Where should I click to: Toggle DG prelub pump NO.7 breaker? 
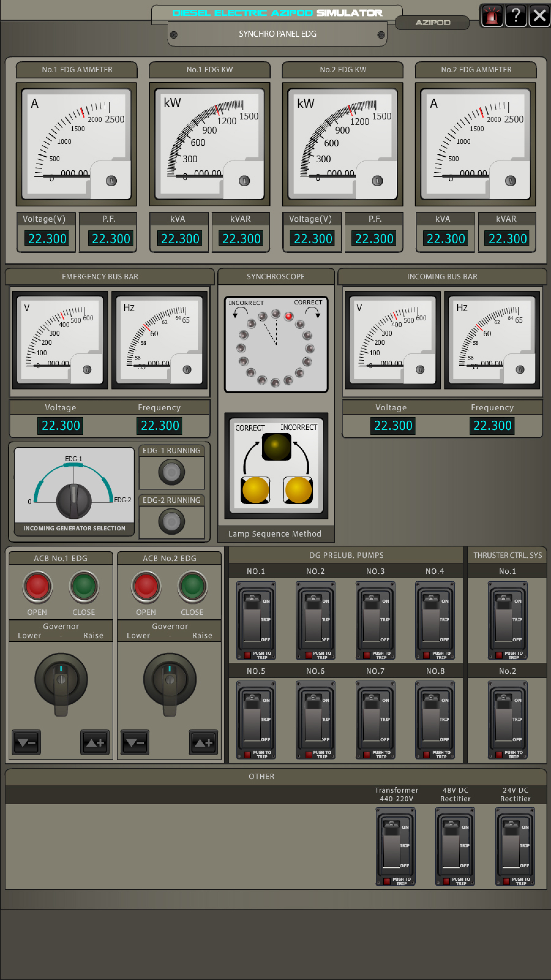click(x=375, y=720)
